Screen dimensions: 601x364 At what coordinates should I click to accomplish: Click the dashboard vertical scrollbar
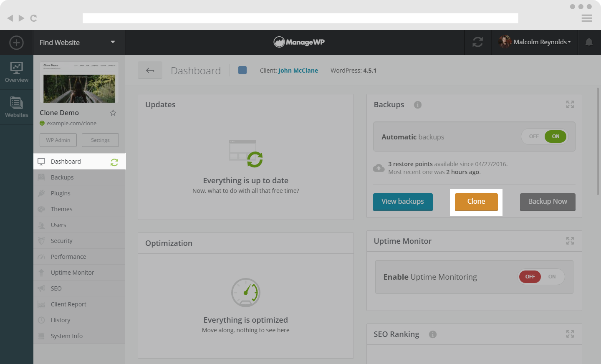(598, 141)
